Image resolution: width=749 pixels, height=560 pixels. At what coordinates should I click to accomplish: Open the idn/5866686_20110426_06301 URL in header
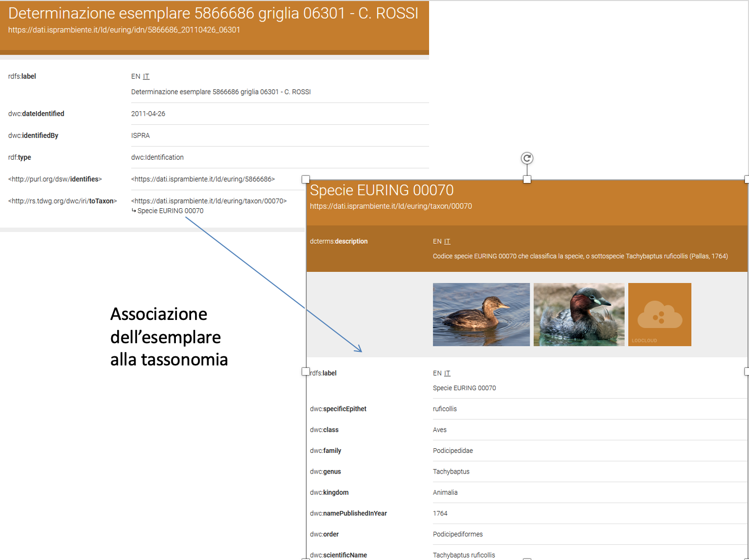click(x=124, y=30)
